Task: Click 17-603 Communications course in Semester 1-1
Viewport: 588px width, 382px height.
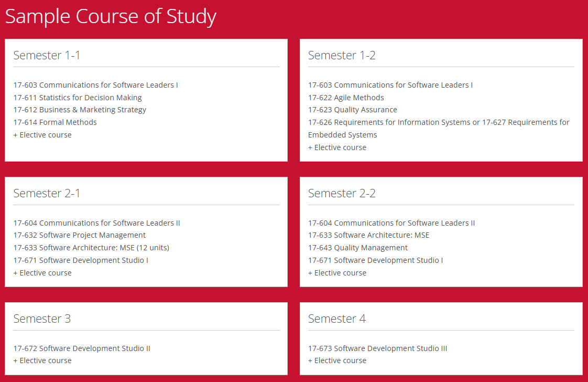Action: [x=95, y=85]
